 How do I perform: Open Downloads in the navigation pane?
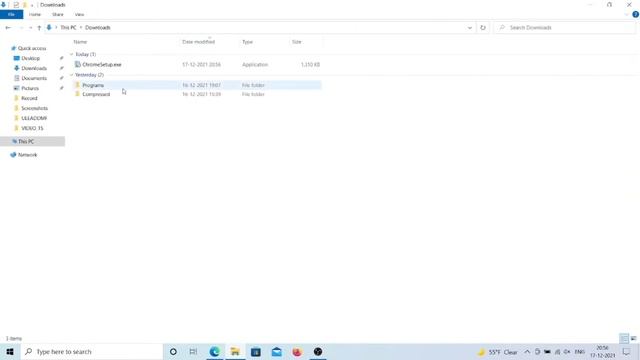pos(34,68)
